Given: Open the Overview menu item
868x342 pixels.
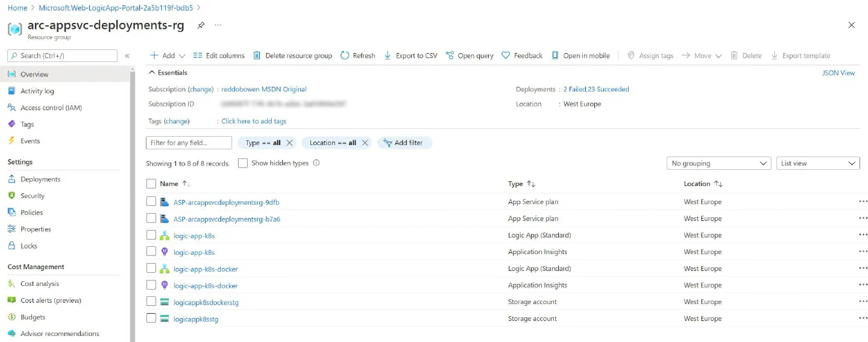Looking at the screenshot, I should pyautogui.click(x=64, y=74).
